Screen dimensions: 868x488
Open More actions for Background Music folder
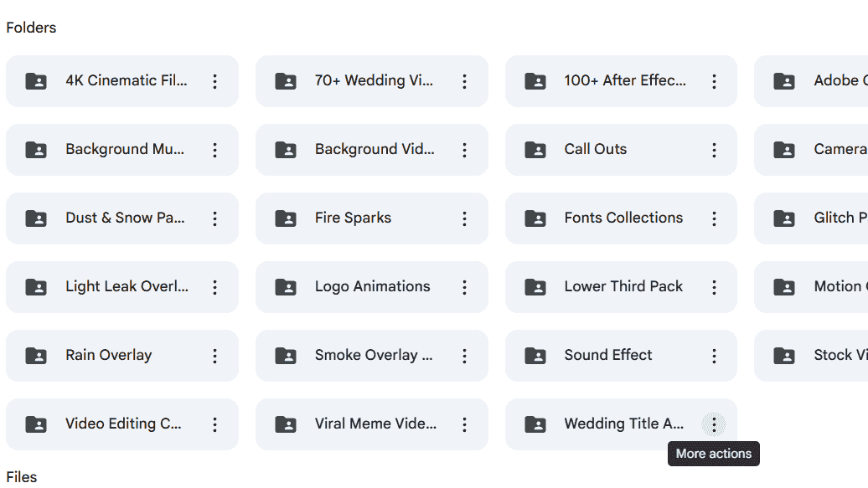(214, 150)
